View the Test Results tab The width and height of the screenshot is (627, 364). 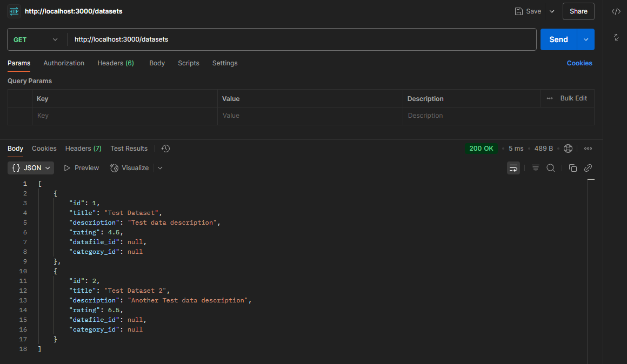pos(129,149)
